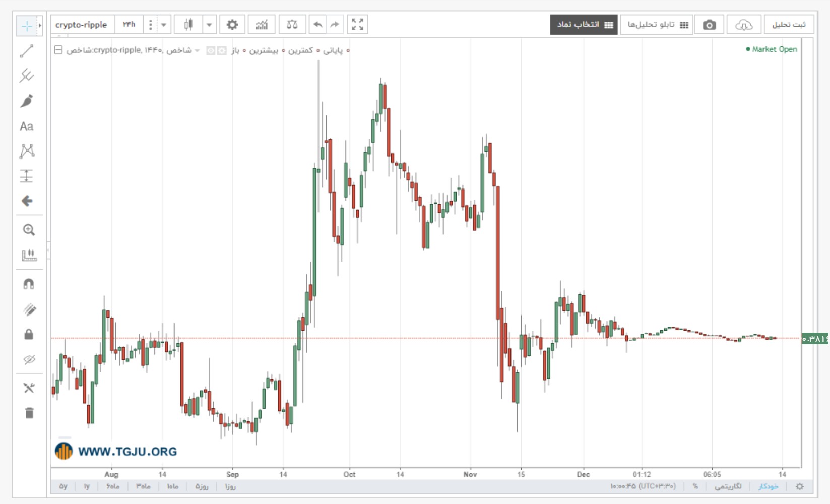Screen dimensions: 830x504
Task: Hide all drawings with the eye icon
Action: (29, 359)
